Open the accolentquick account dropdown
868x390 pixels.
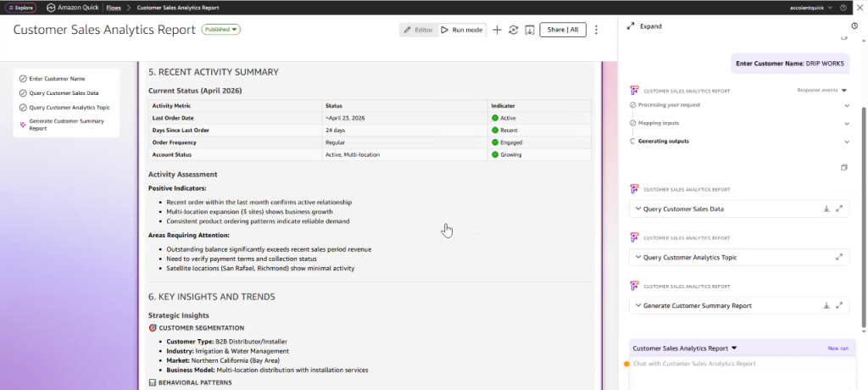pyautogui.click(x=811, y=8)
